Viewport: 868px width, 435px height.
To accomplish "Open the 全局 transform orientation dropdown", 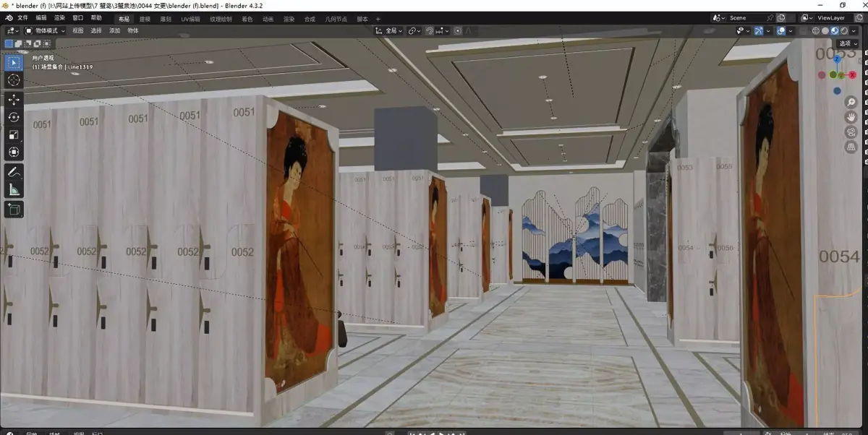I will tap(388, 31).
